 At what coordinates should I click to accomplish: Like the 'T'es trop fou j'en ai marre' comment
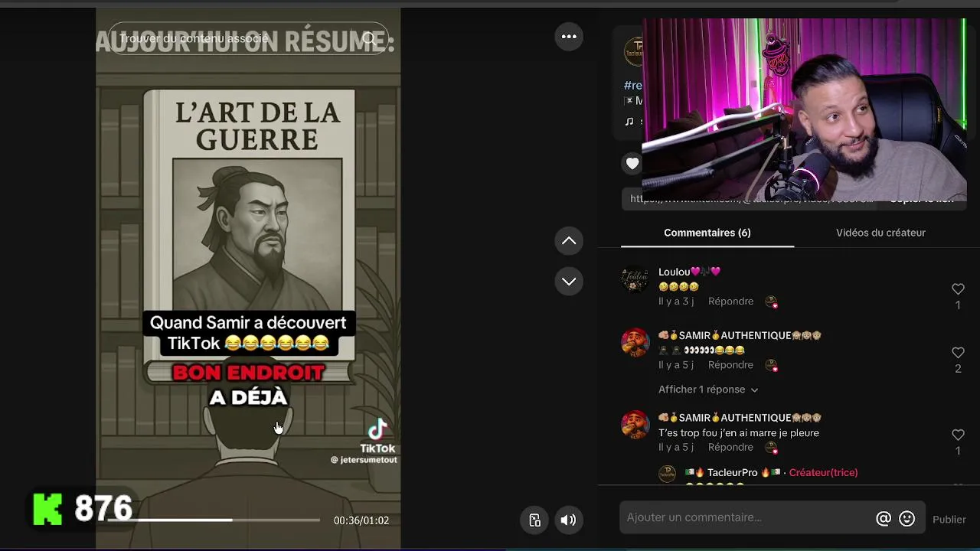click(958, 435)
